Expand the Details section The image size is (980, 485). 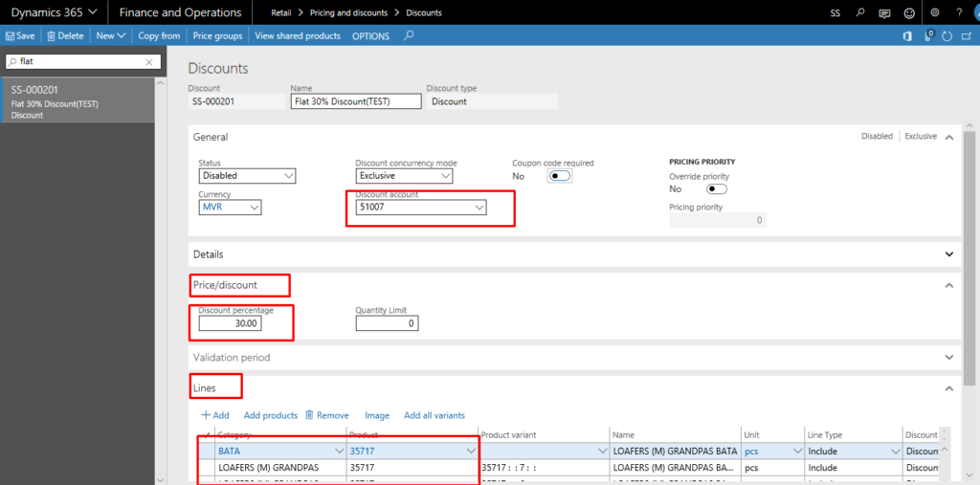pos(948,254)
